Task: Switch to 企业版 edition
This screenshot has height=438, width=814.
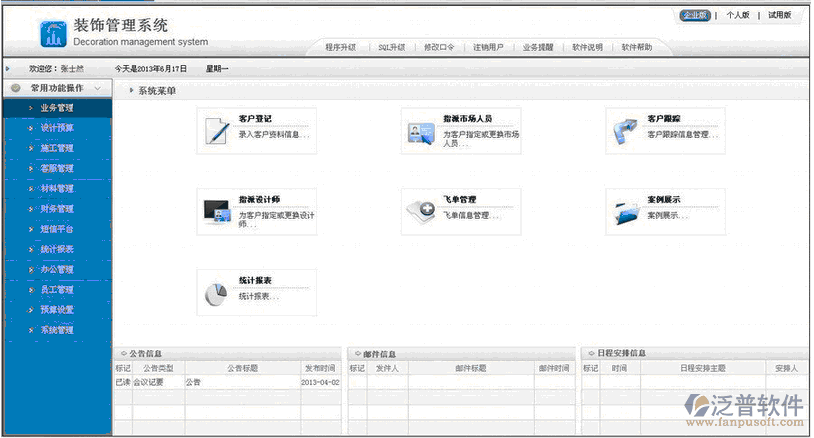Action: click(694, 16)
